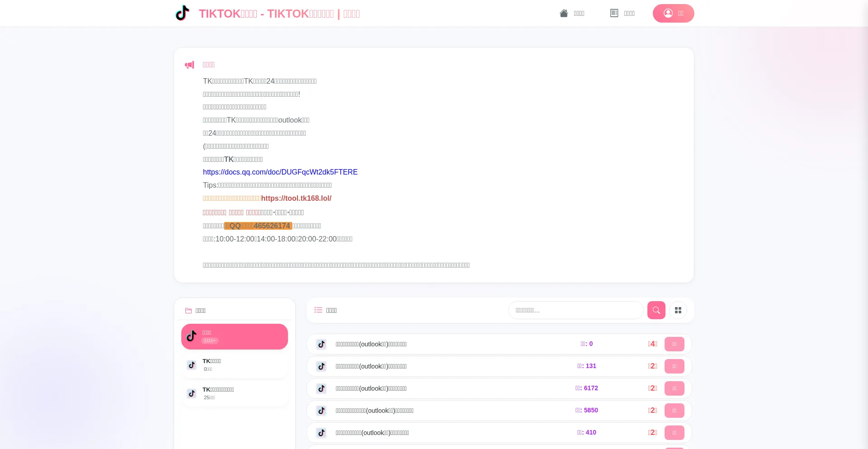The width and height of the screenshot is (868, 449).
Task: Click the document list icon in top navigation
Action: click(x=614, y=13)
